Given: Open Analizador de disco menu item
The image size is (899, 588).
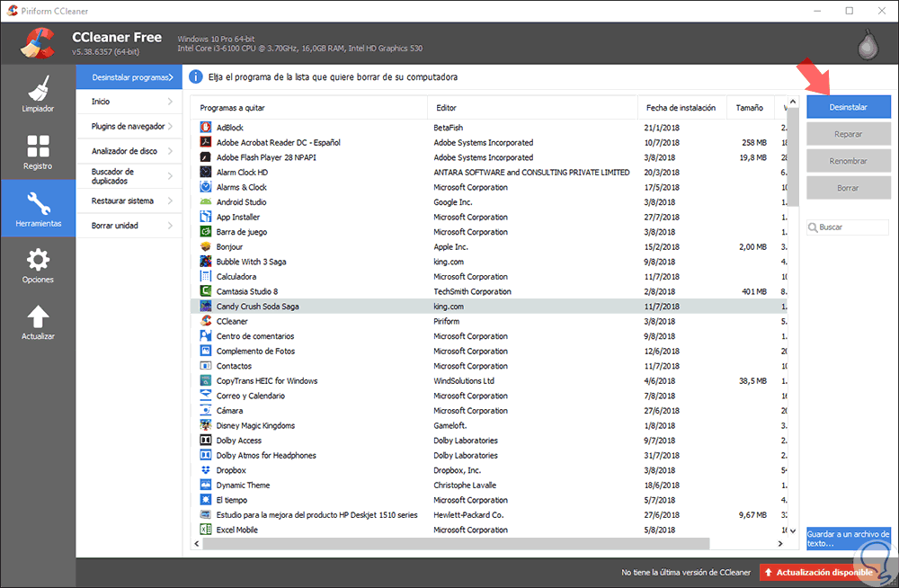Looking at the screenshot, I should point(124,151).
